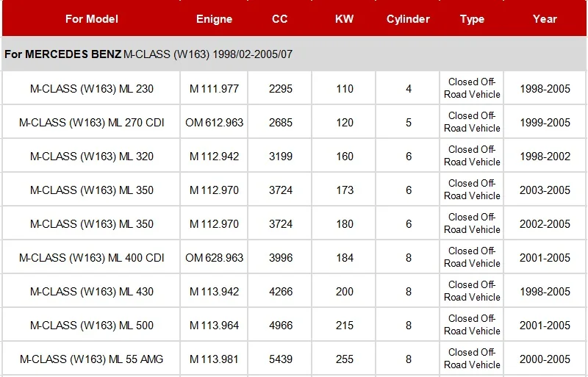This screenshot has width=588, height=377.
Task: Click the year range '2000-2005'
Action: (x=545, y=359)
